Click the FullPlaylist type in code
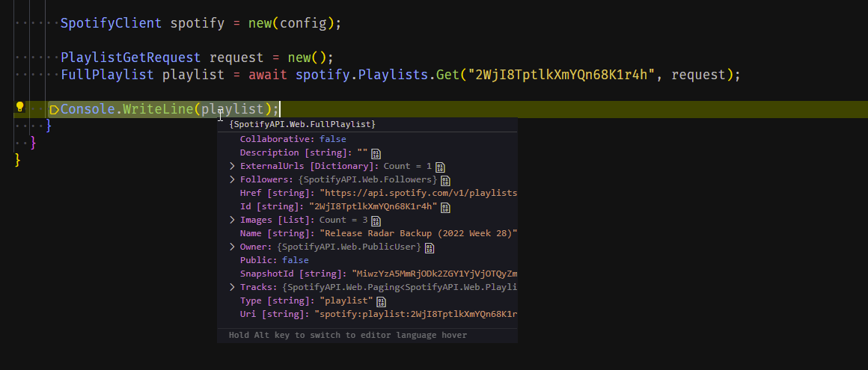This screenshot has width=868, height=370. pos(108,75)
